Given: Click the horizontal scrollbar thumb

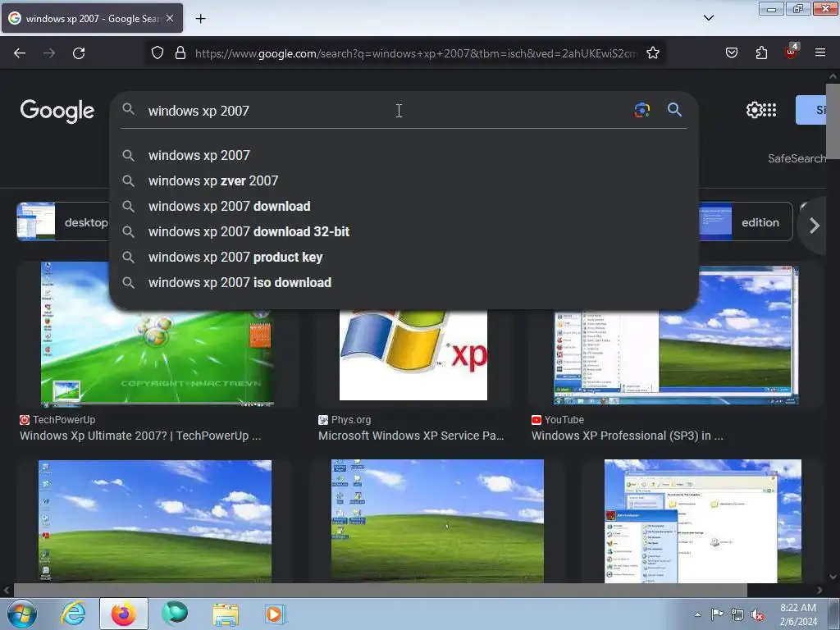Looking at the screenshot, I should (381, 591).
